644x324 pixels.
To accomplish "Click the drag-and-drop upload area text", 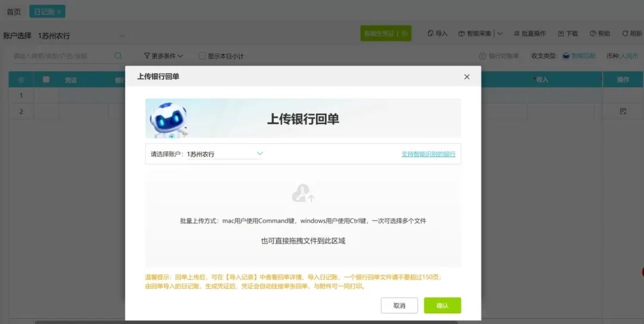I will 303,241.
